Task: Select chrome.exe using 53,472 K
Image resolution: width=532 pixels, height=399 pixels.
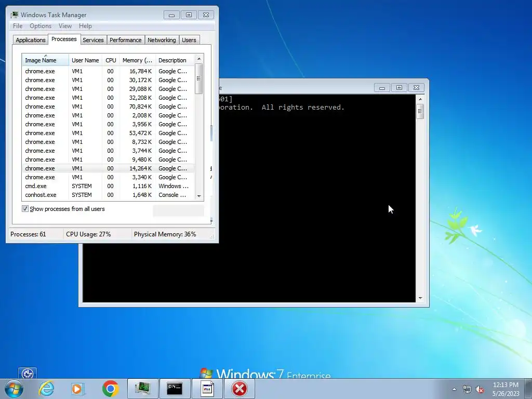Action: coord(108,133)
